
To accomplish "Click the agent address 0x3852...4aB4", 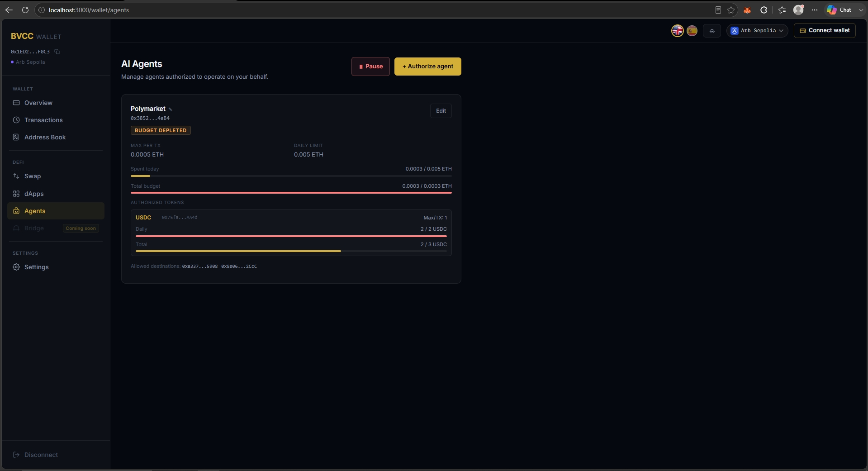I will click(150, 118).
